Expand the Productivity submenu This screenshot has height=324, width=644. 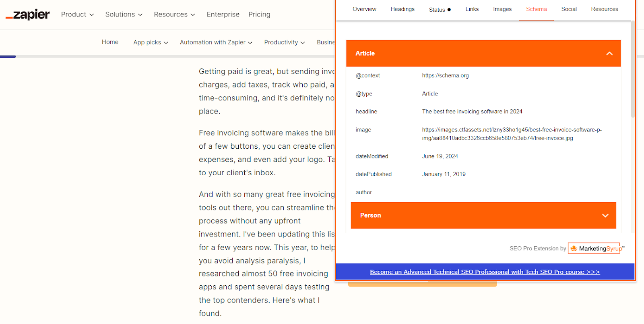[x=284, y=42]
